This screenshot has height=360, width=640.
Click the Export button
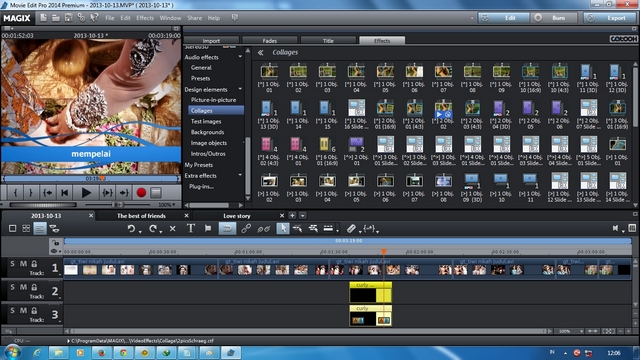point(610,18)
